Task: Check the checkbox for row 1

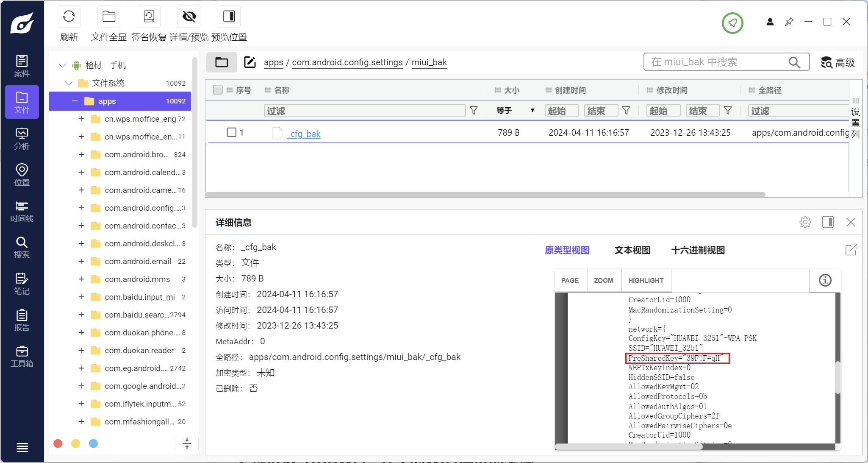Action: pyautogui.click(x=231, y=132)
